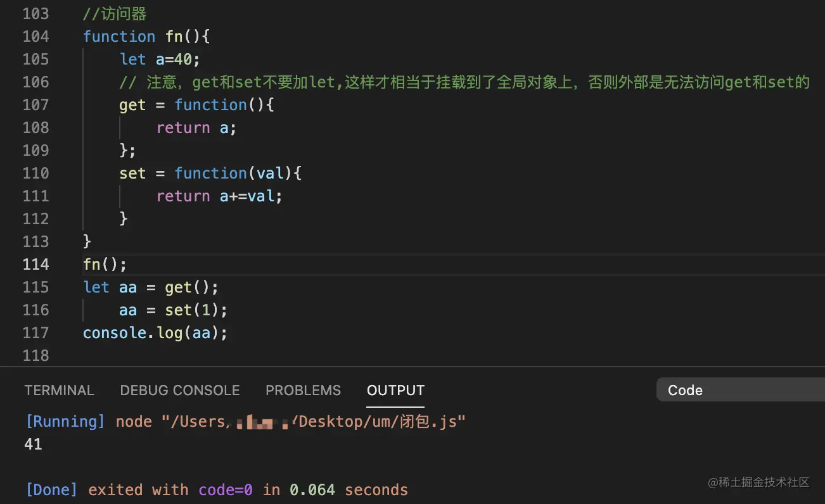Click line number 117 in gutter
The height and width of the screenshot is (504, 825).
click(35, 332)
